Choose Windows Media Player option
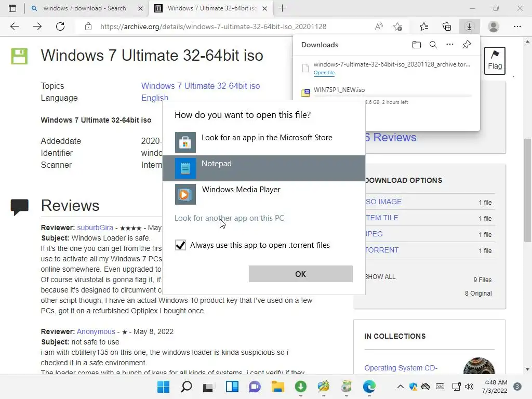The image size is (532, 399). 264,194
